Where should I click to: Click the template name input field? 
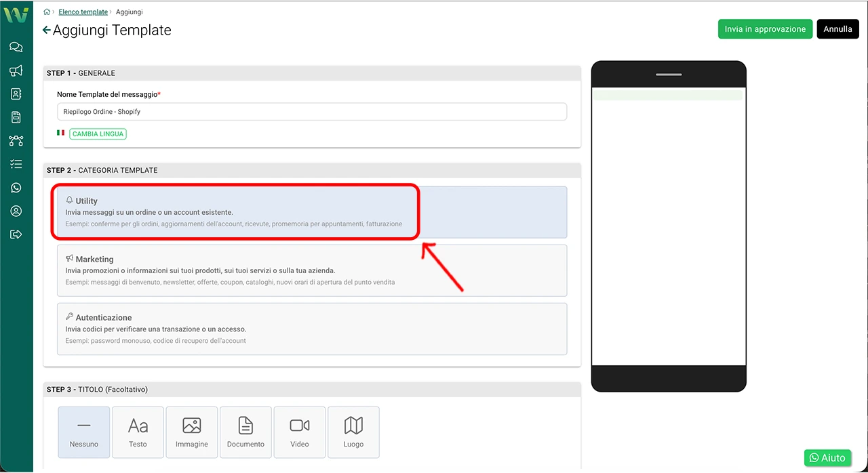tap(311, 112)
